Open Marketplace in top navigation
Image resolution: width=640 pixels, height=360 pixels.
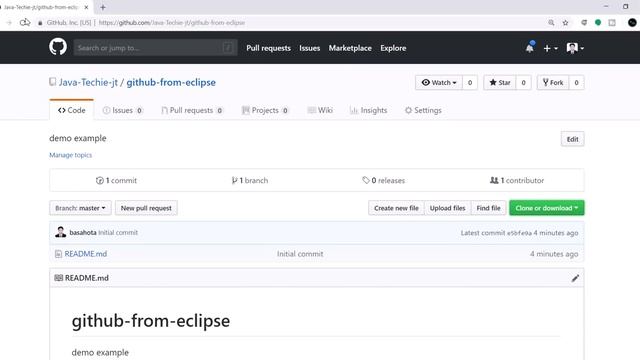pos(350,48)
